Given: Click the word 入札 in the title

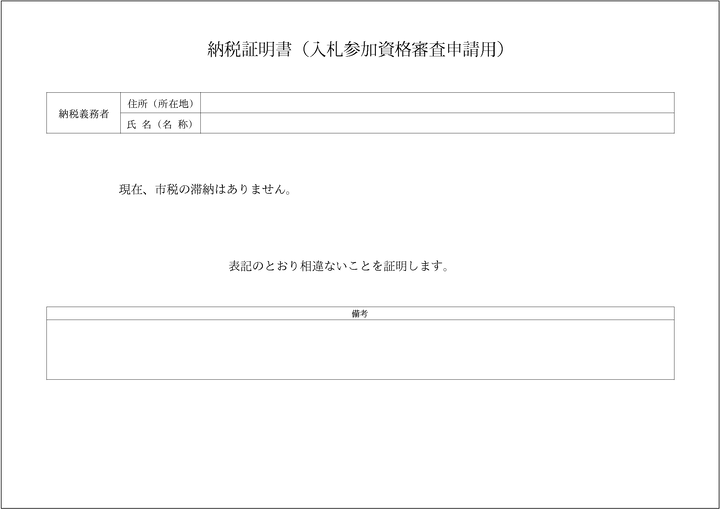Looking at the screenshot, I should click(326, 48).
